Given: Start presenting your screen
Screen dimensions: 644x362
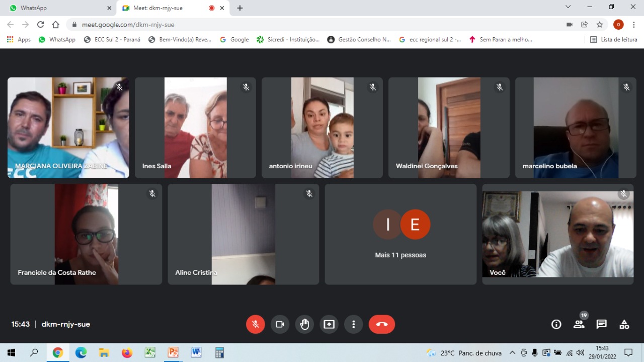Looking at the screenshot, I should pyautogui.click(x=329, y=324).
